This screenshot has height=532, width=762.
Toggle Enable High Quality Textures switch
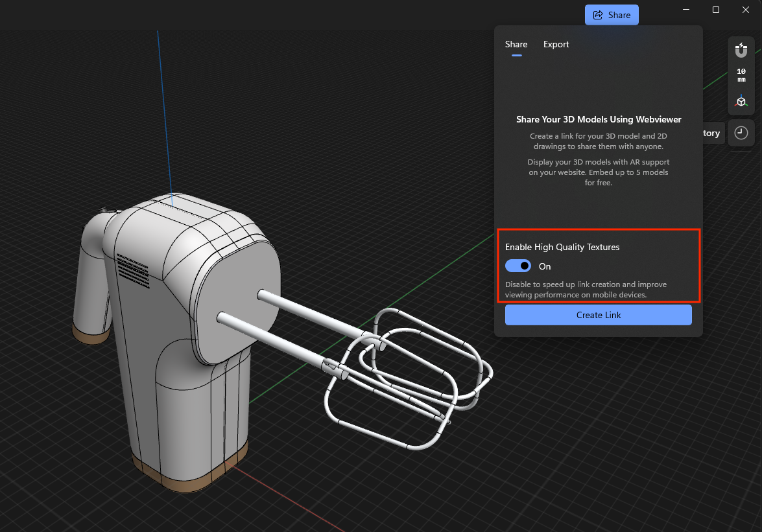click(x=518, y=266)
